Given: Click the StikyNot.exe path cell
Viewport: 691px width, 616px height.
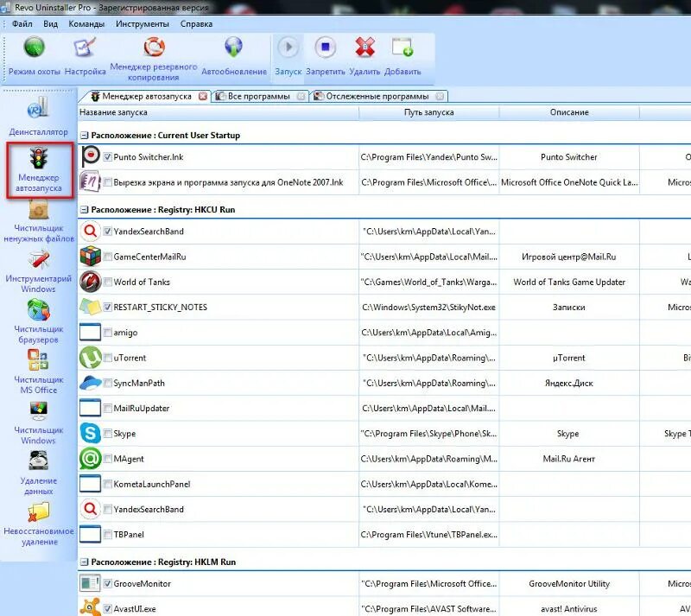Looking at the screenshot, I should pyautogui.click(x=429, y=308).
